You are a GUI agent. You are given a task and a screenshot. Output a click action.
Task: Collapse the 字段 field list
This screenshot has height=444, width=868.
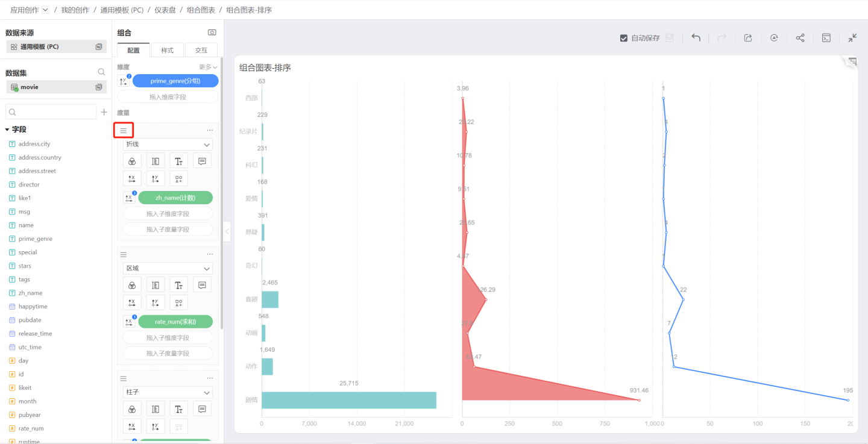coord(7,130)
